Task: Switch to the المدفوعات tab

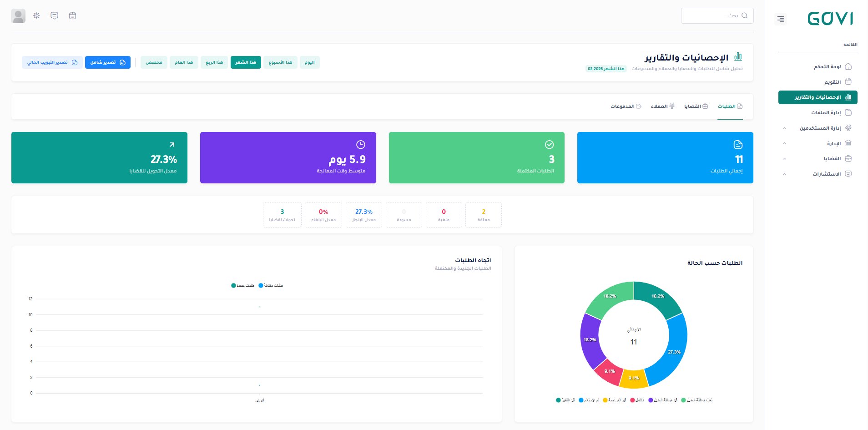Action: (x=626, y=106)
